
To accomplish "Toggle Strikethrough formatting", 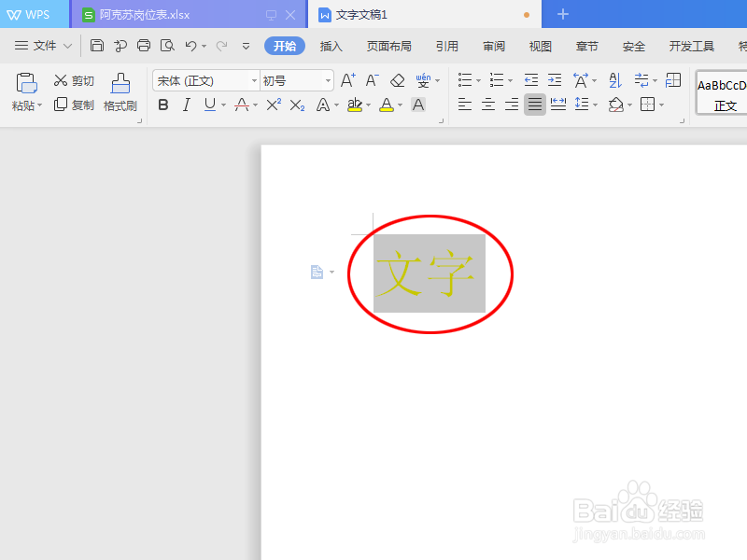I will pos(242,105).
